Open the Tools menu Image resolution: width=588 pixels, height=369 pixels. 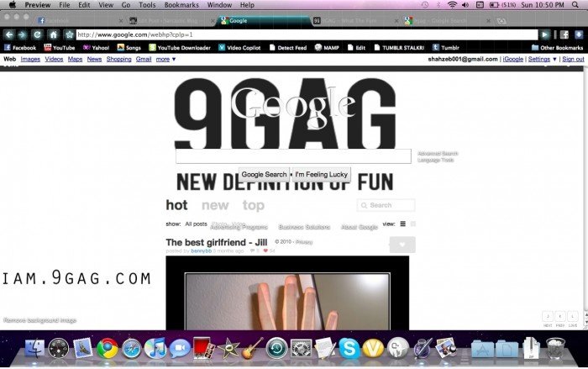(147, 5)
